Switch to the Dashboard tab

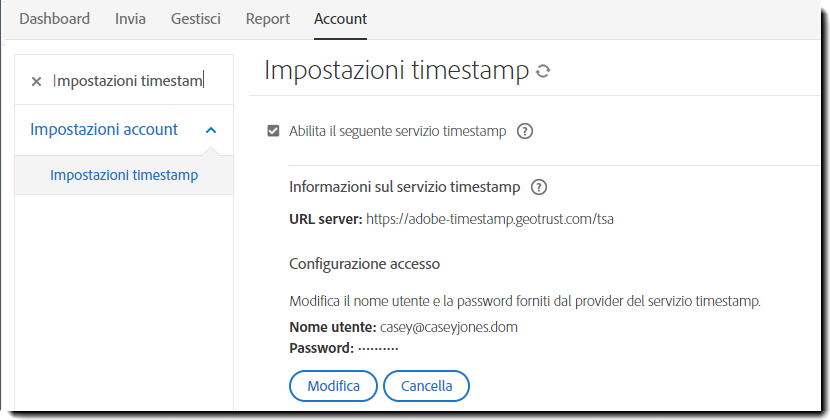[54, 19]
